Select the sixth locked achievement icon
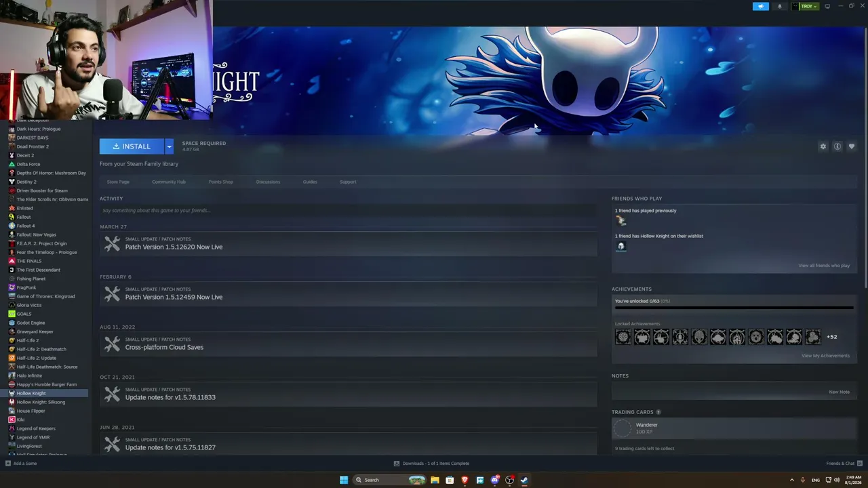The image size is (868, 488). click(718, 337)
